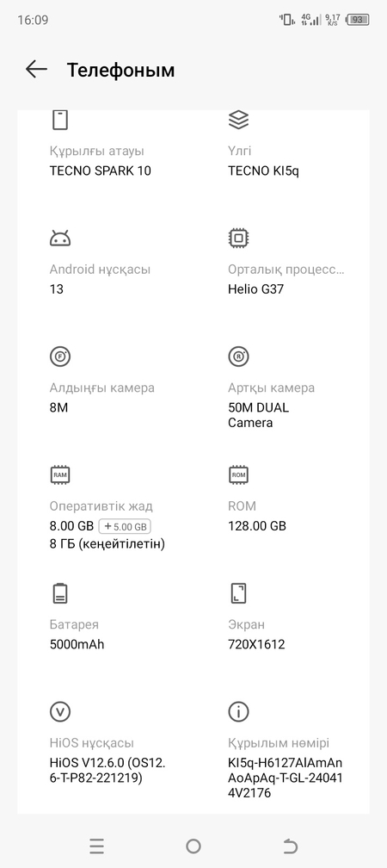Tap the build number info icon
Screen dimensions: 387x868
click(x=238, y=711)
